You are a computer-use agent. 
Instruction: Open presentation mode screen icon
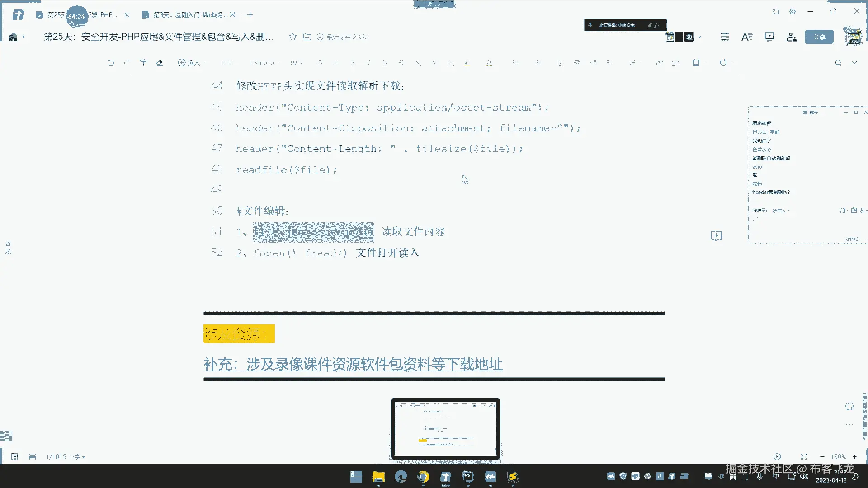(769, 37)
